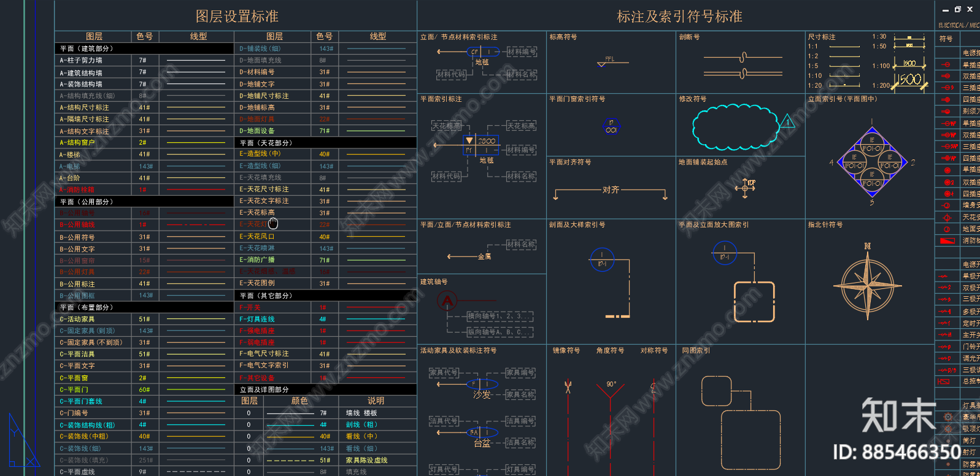Image resolution: width=980 pixels, height=476 pixels.
Task: Select the A-消防栓箱 layer name
Action: (77, 190)
